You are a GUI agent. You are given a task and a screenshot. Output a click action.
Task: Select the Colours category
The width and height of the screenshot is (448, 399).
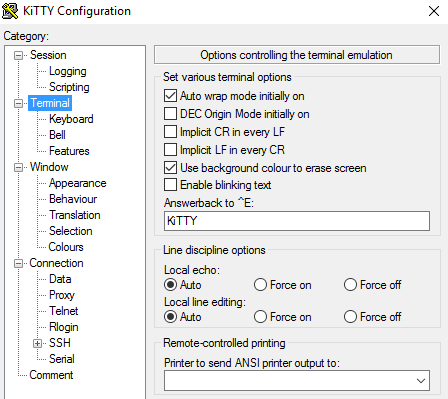66,247
